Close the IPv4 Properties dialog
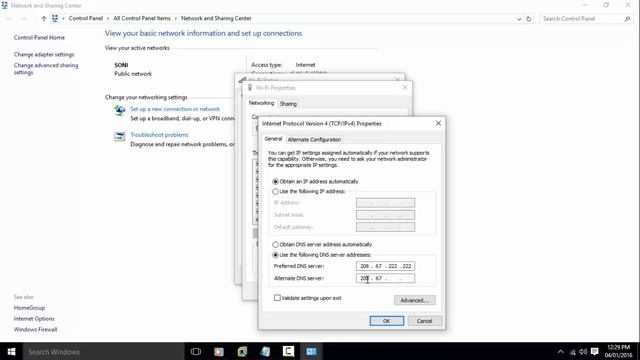Viewport: 640px width, 360px height. (438, 123)
